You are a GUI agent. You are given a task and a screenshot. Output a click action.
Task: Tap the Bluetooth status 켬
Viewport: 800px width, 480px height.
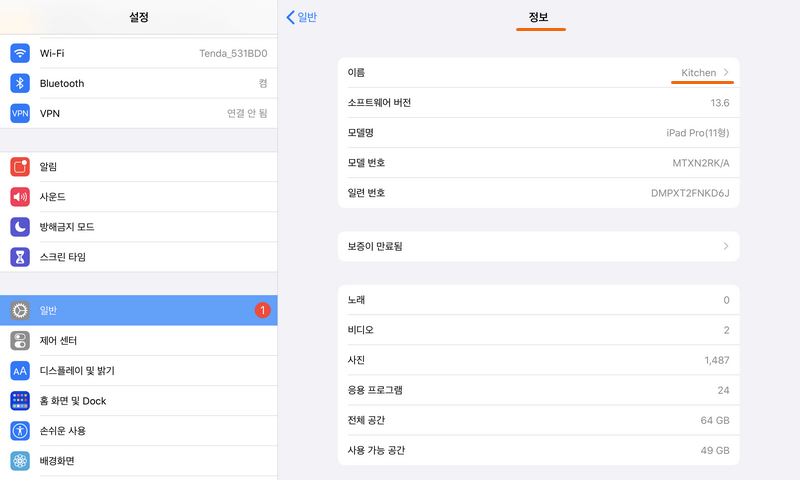click(x=263, y=83)
